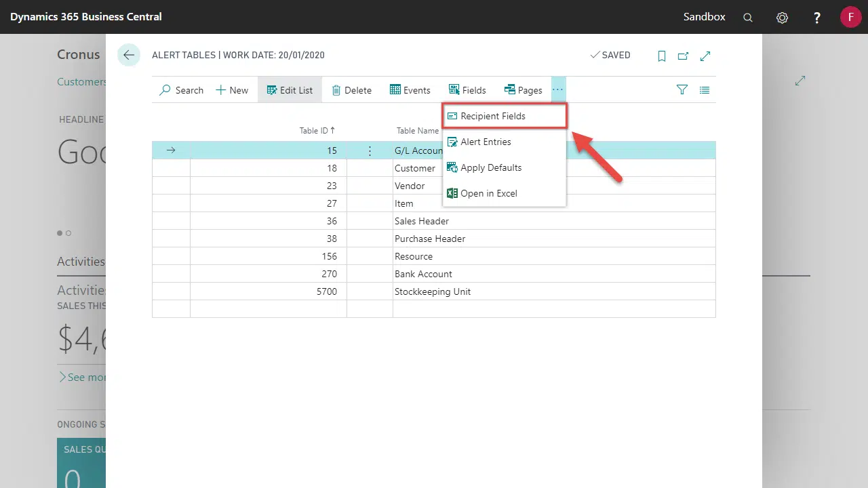
Task: Choose Alert Entries menu item
Action: click(486, 142)
